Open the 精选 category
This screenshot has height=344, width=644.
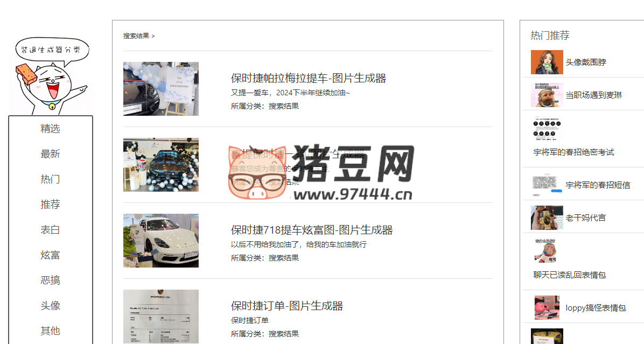[50, 129]
